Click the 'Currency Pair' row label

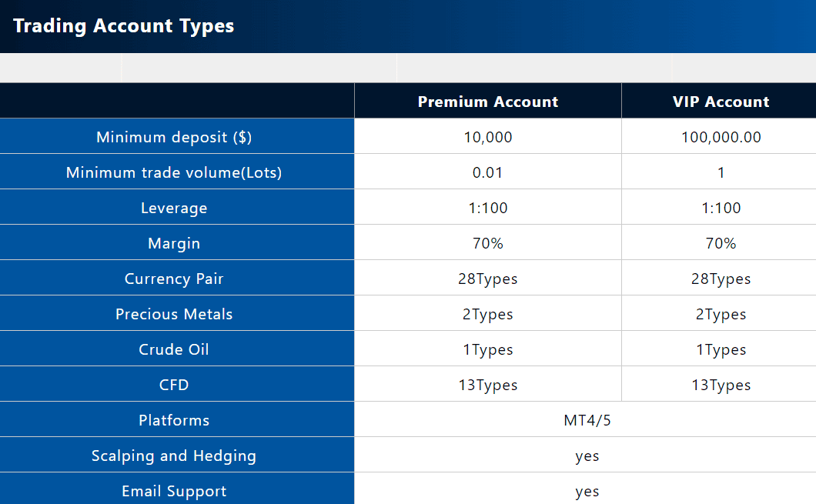(x=174, y=279)
